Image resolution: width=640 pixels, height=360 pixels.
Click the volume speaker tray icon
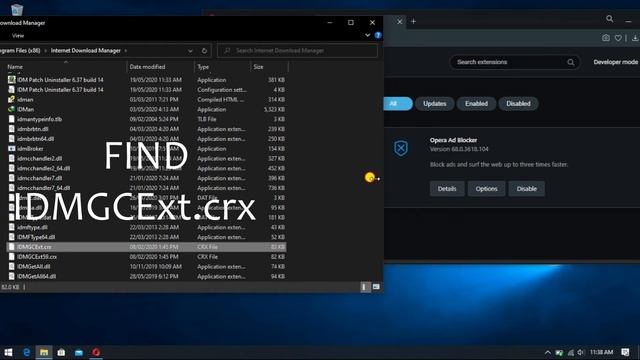(x=581, y=352)
